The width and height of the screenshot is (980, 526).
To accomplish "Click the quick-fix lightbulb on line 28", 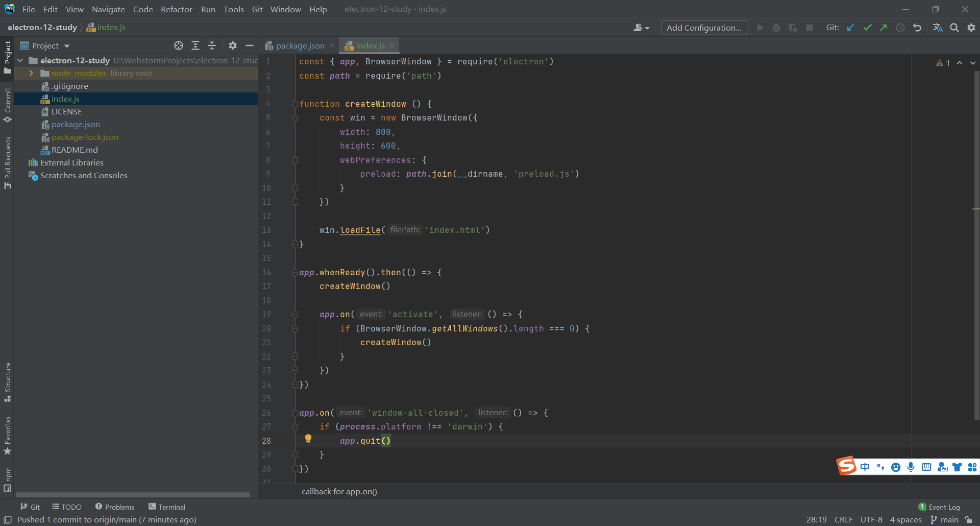I will click(308, 439).
